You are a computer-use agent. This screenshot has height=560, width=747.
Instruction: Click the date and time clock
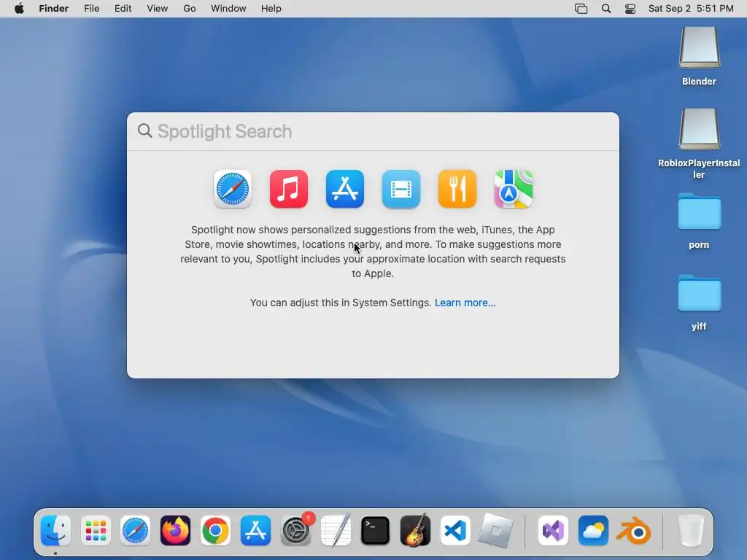[691, 9]
